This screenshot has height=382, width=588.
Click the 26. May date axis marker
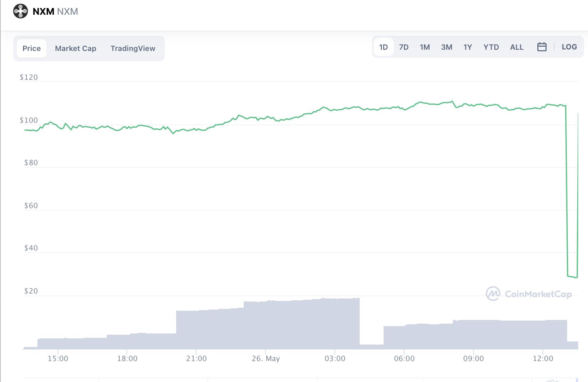(x=266, y=358)
